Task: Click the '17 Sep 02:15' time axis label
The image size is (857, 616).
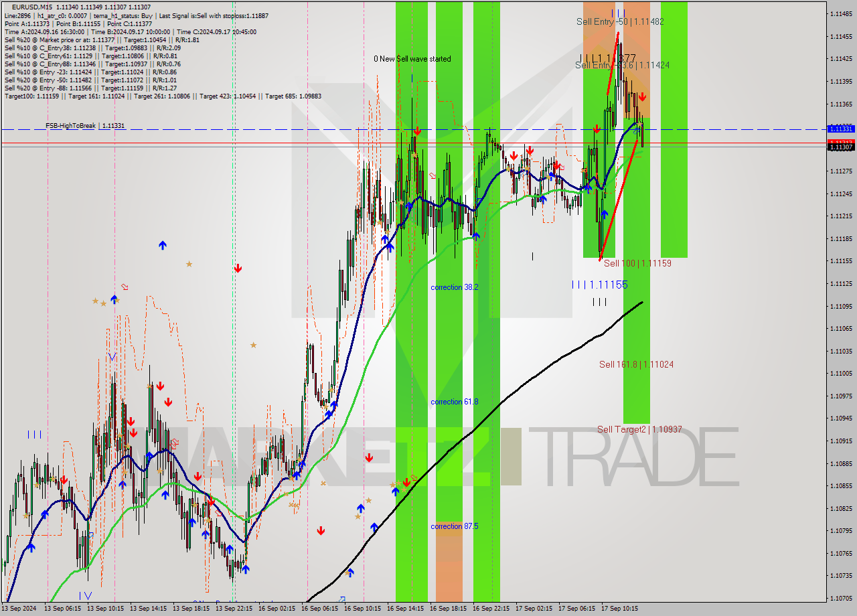Action: pyautogui.click(x=534, y=609)
